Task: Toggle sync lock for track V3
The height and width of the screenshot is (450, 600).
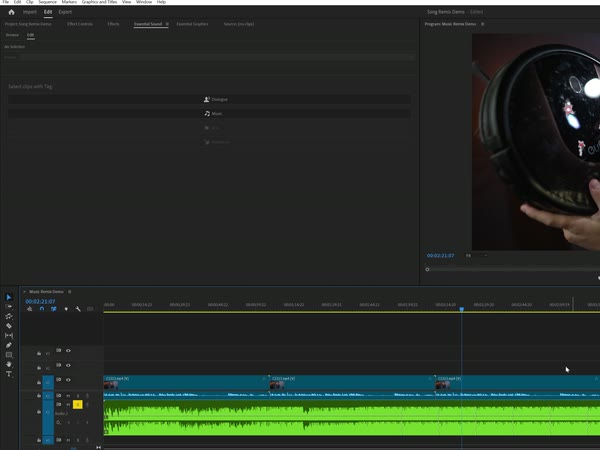Action: pyautogui.click(x=59, y=350)
